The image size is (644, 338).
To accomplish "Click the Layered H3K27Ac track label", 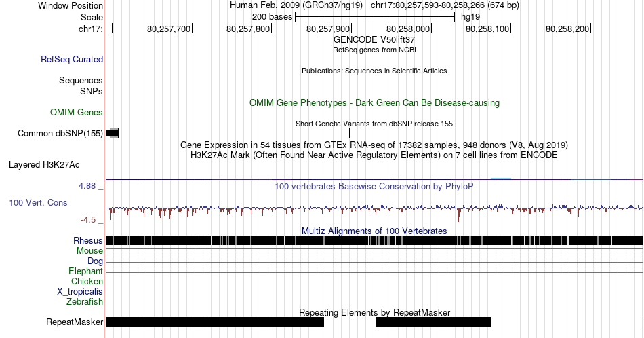I will pos(44,164).
